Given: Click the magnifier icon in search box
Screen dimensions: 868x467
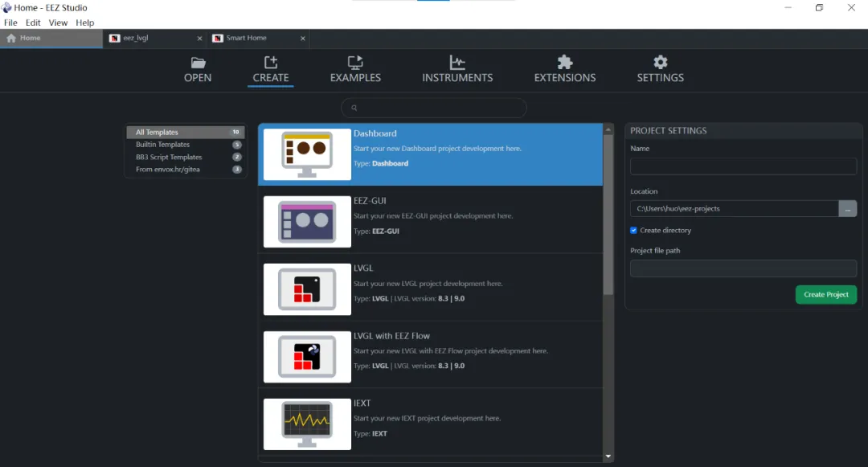Looking at the screenshot, I should click(354, 108).
